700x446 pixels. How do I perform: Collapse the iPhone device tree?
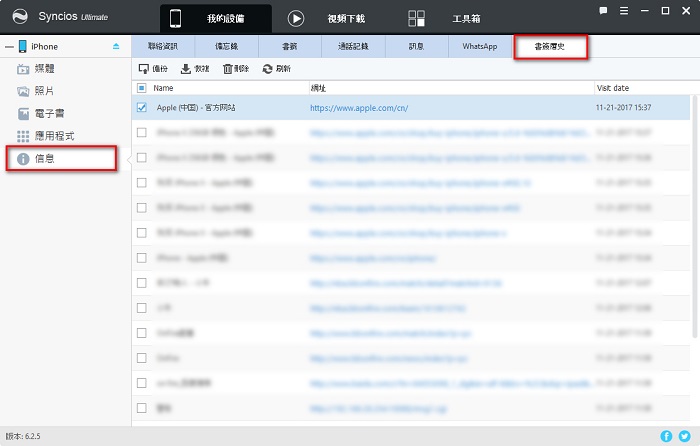pos(9,46)
